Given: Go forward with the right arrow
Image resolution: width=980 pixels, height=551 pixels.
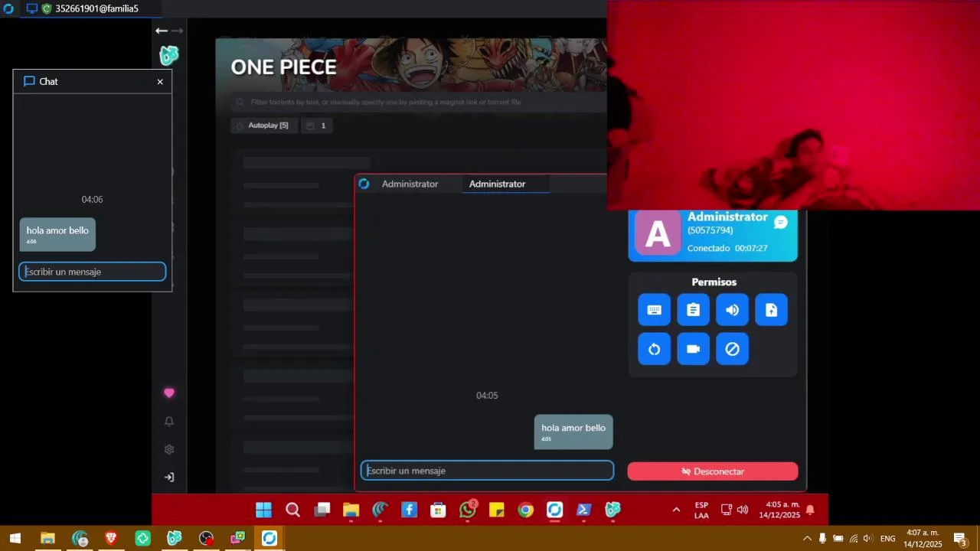Looking at the screenshot, I should pyautogui.click(x=178, y=31).
